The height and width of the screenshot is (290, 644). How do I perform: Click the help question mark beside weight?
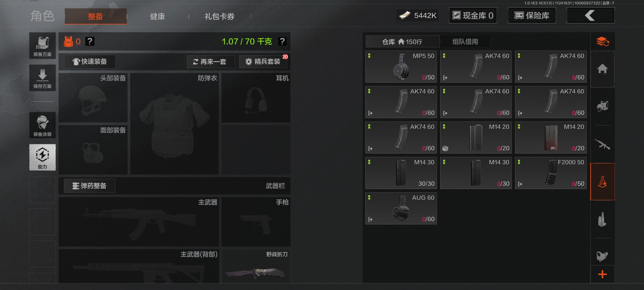[x=282, y=41]
